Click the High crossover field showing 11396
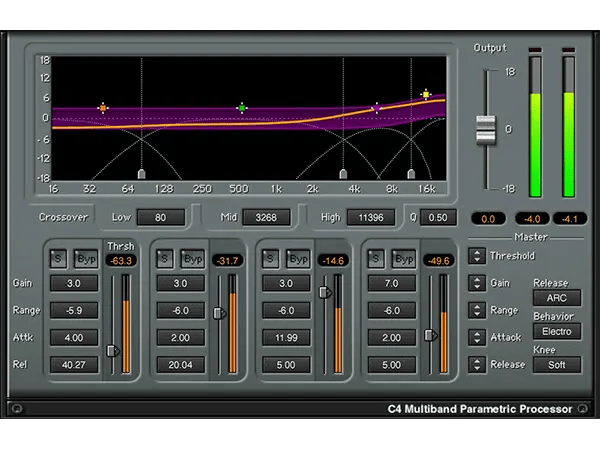This screenshot has width=600, height=450. coord(371,217)
